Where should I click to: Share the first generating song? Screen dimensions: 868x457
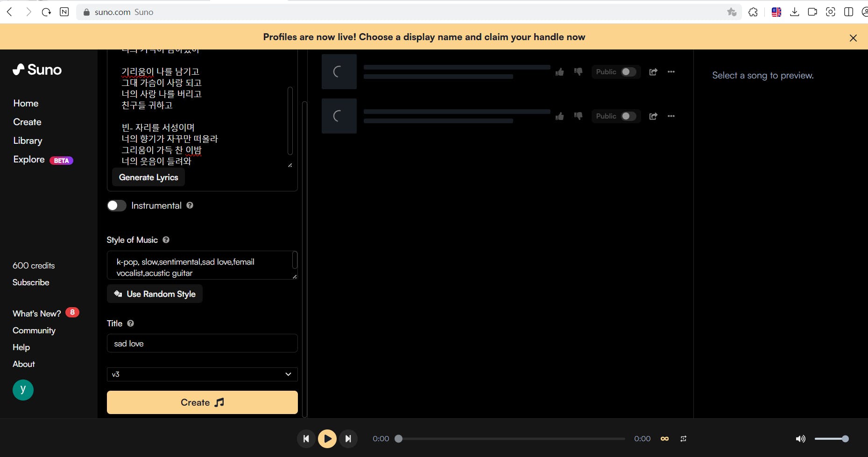[x=653, y=72]
